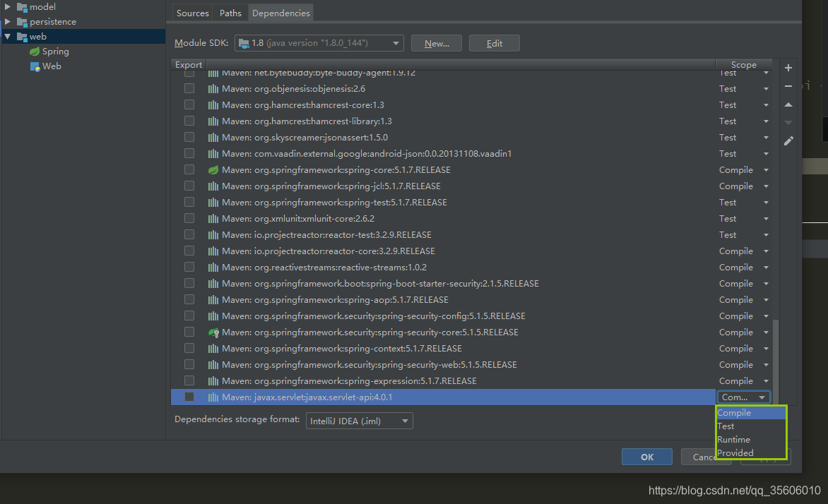This screenshot has width=828, height=504.
Task: Click the edit pencil icon
Action: click(788, 140)
